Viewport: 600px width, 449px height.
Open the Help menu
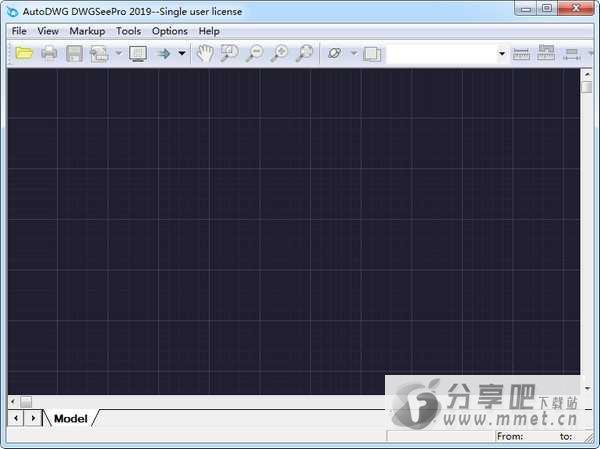click(209, 31)
